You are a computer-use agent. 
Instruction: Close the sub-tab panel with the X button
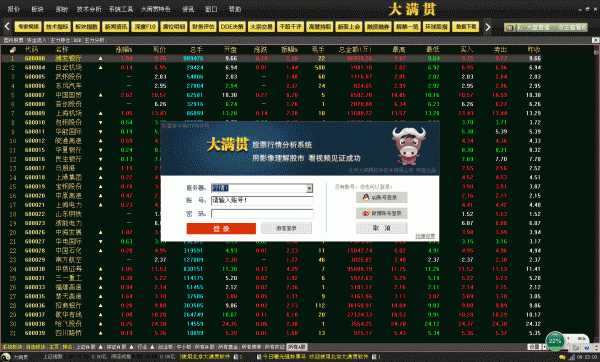click(595, 40)
